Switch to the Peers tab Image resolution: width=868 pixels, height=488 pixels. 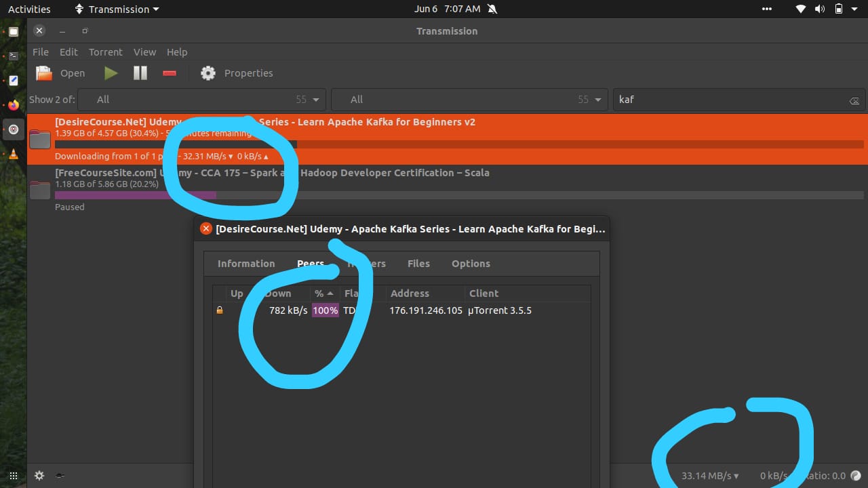click(x=311, y=264)
